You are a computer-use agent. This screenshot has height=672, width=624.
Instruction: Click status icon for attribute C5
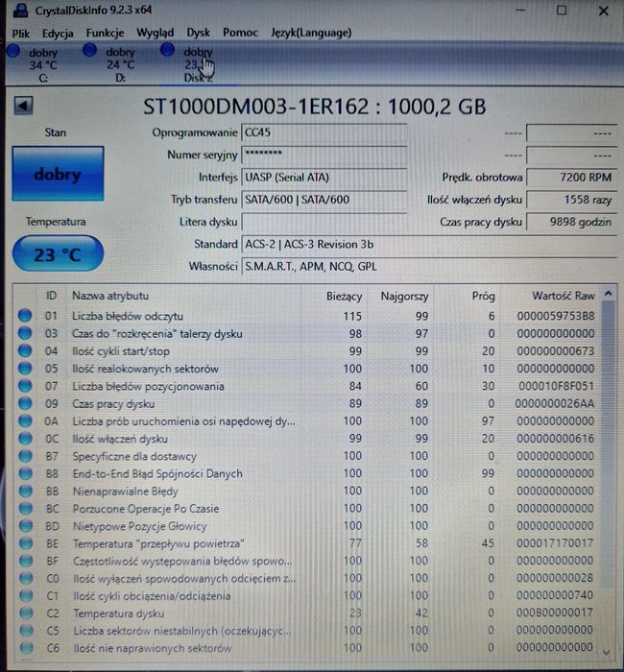(27, 631)
